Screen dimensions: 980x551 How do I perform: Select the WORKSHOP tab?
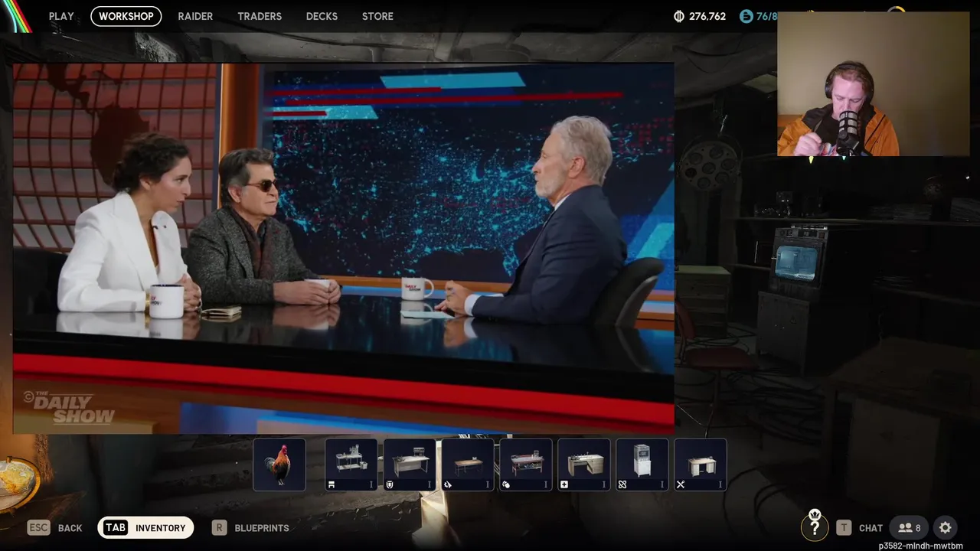(126, 16)
